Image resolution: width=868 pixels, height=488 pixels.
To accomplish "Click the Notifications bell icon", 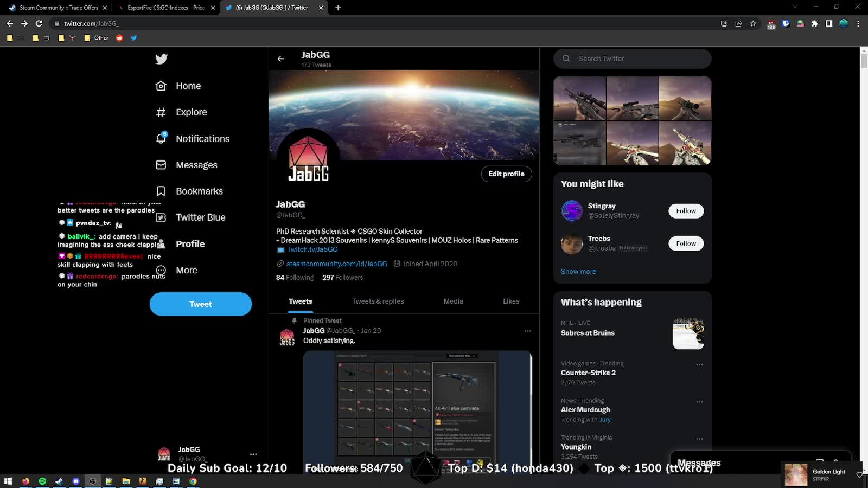I will (x=161, y=138).
